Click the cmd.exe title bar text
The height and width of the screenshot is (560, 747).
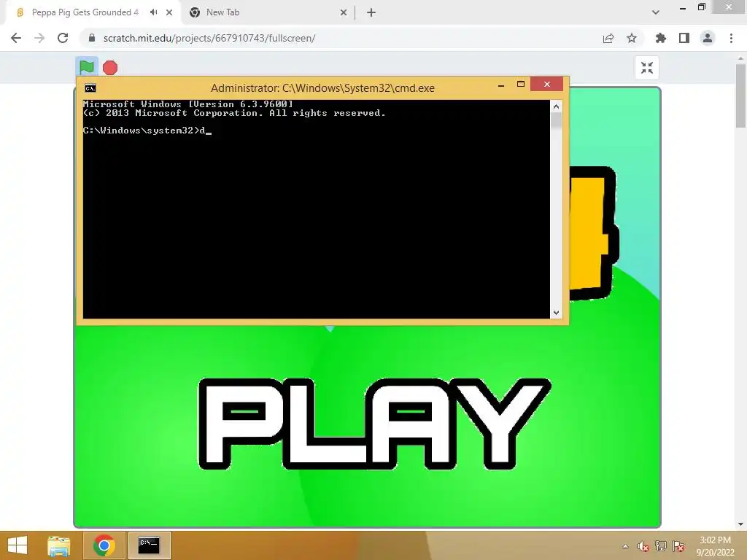tap(322, 88)
